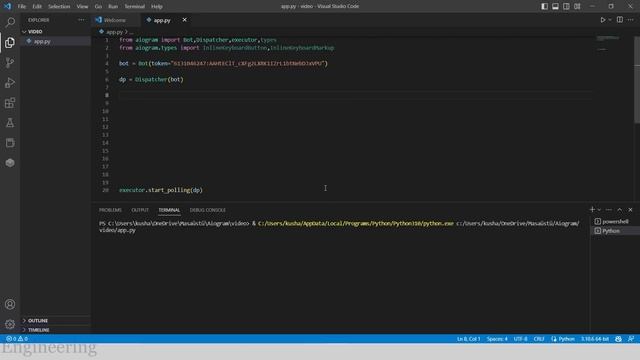Screen dimensions: 640x360
Task: Open the launch profile dropdown arrow
Action: tap(599, 209)
